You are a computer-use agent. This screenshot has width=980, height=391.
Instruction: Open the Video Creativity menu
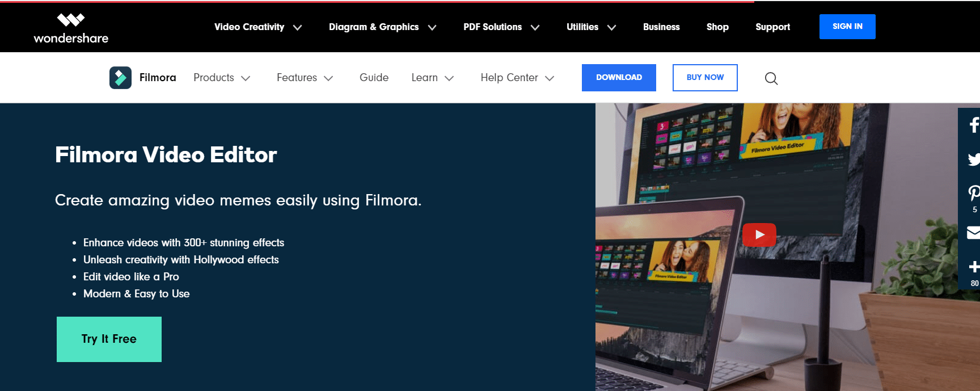249,27
